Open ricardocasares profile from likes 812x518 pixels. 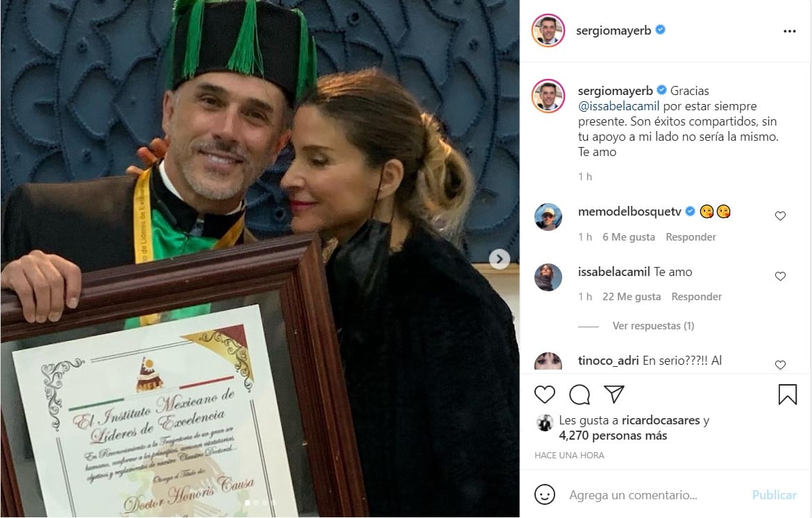click(x=661, y=420)
